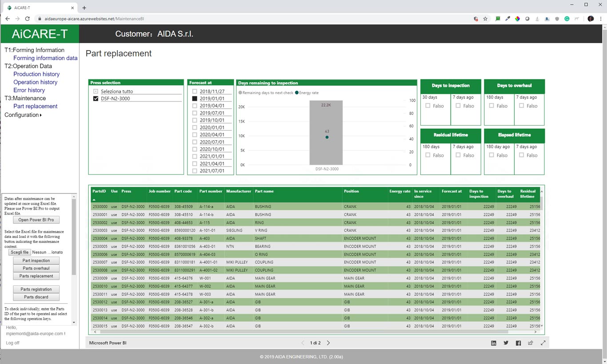Open the rainbow color wheel extension
Image resolution: width=607 pixels, height=364 pixels.
coord(518,19)
